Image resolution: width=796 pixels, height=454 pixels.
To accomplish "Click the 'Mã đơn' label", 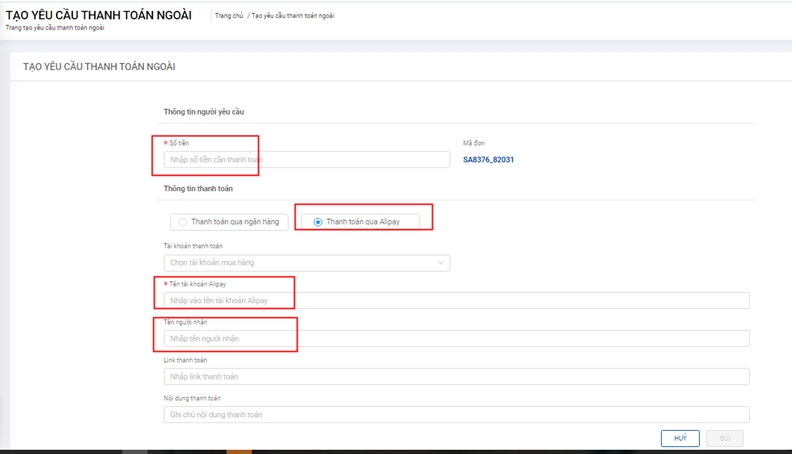I will pos(473,144).
